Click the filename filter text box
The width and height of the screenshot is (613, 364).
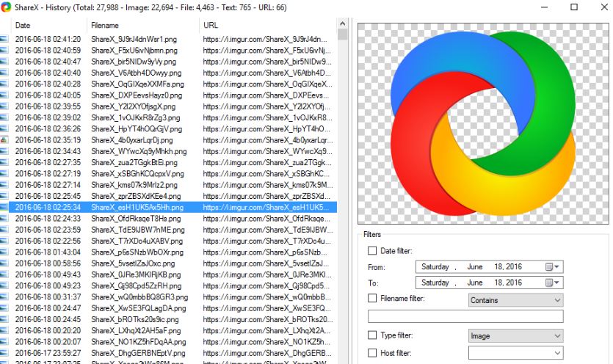tap(465, 316)
